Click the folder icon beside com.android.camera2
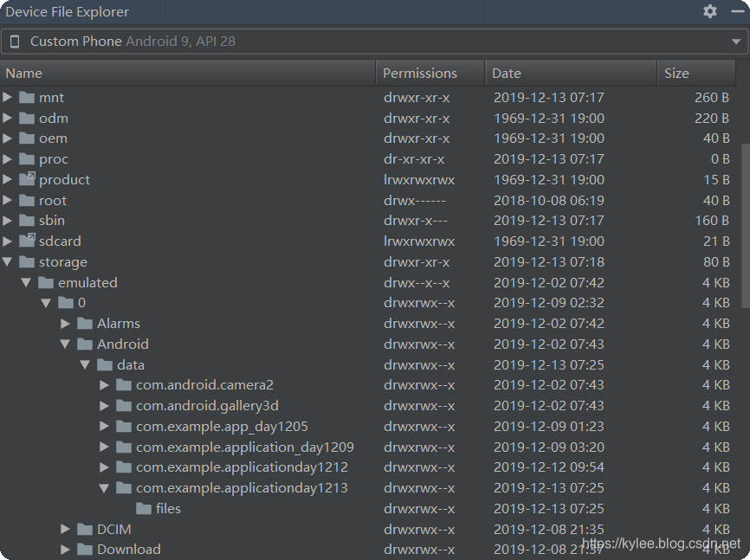This screenshot has height=560, width=750. [x=124, y=384]
